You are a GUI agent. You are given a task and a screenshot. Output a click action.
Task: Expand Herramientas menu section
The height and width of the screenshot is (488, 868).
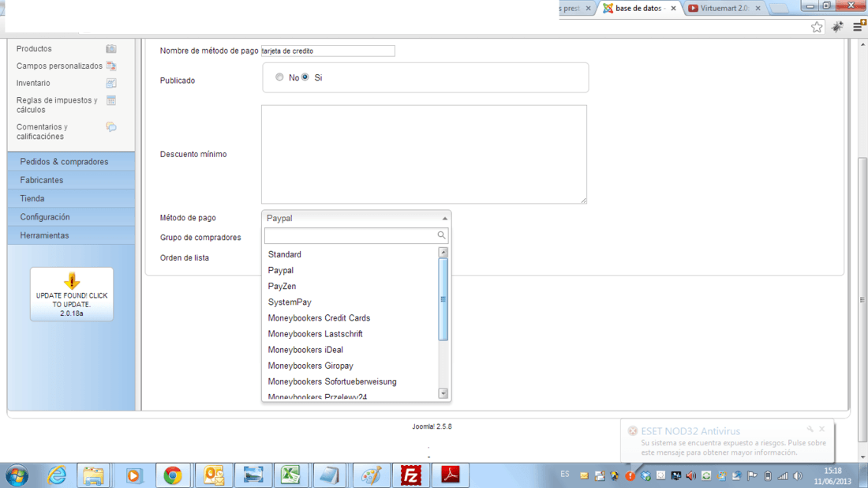[71, 235]
